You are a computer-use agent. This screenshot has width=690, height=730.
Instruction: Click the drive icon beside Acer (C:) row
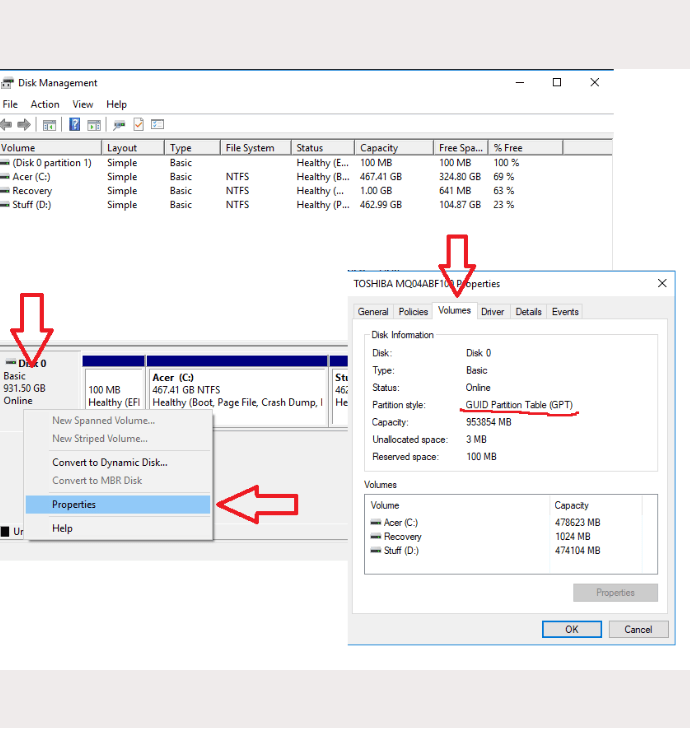pos(5,177)
